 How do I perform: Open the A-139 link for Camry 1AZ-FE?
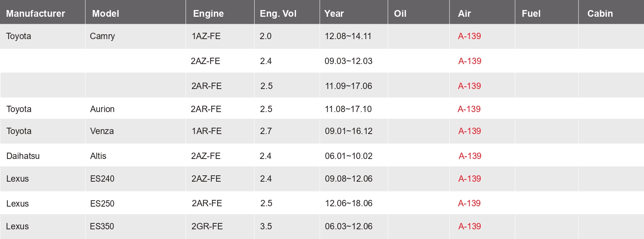tap(469, 36)
